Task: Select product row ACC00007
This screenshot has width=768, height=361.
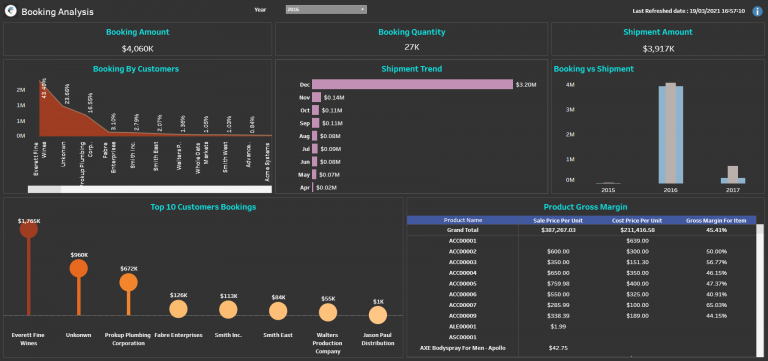Action: (462, 305)
